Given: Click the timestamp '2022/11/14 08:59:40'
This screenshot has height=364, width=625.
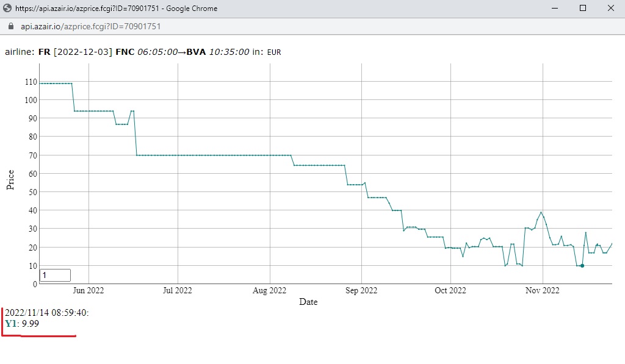Looking at the screenshot, I should pos(46,313).
